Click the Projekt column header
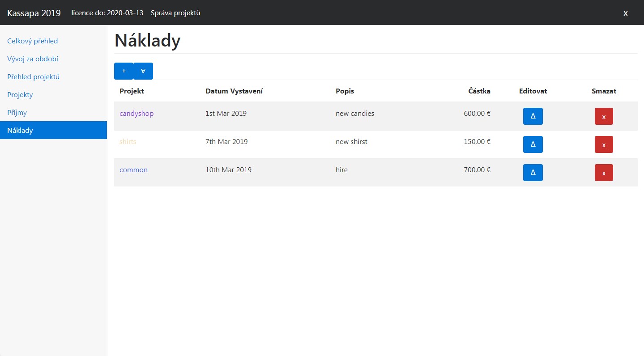This screenshot has width=644, height=356. [132, 91]
